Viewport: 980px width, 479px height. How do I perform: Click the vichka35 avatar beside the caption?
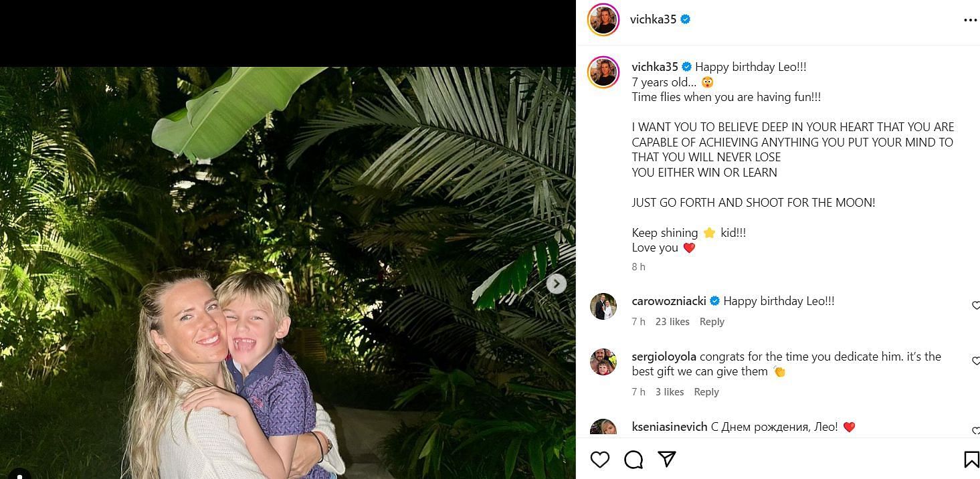[603, 72]
